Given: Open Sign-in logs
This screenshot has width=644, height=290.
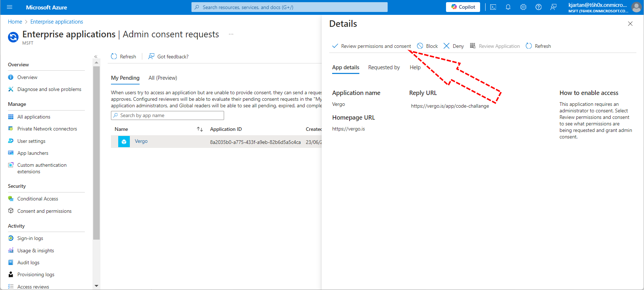Looking at the screenshot, I should pos(30,238).
